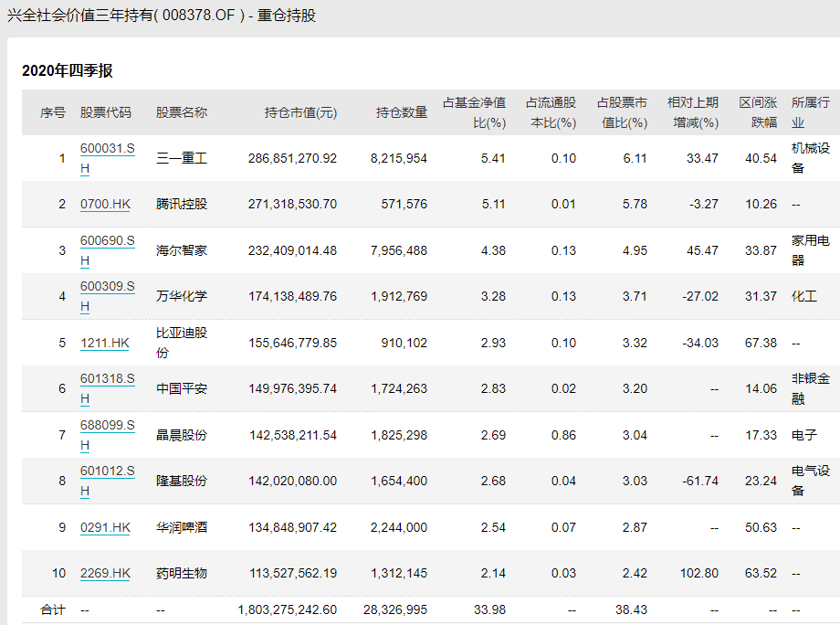Viewport: 840px width, 625px height.
Task: Open the 2269.HK stock code link
Action: point(105,574)
